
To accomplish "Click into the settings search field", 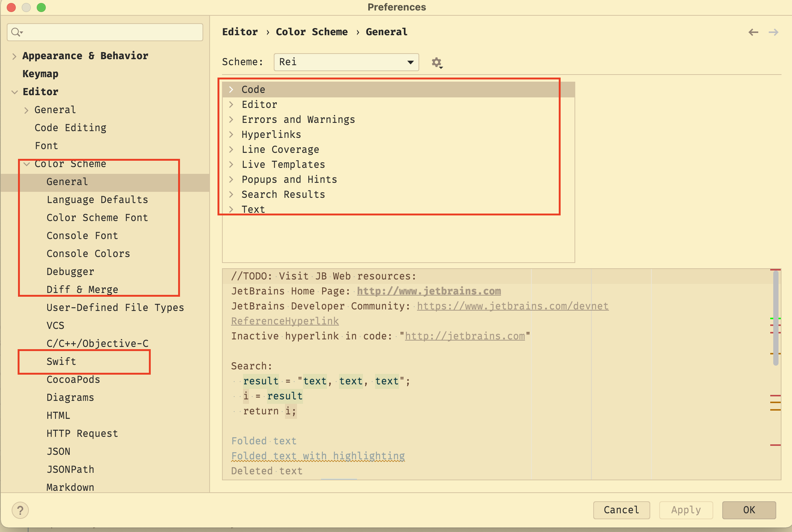I will pyautogui.click(x=105, y=32).
